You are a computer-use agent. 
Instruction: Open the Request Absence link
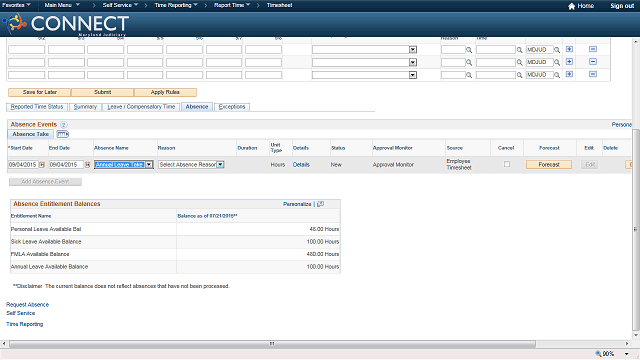click(x=27, y=304)
